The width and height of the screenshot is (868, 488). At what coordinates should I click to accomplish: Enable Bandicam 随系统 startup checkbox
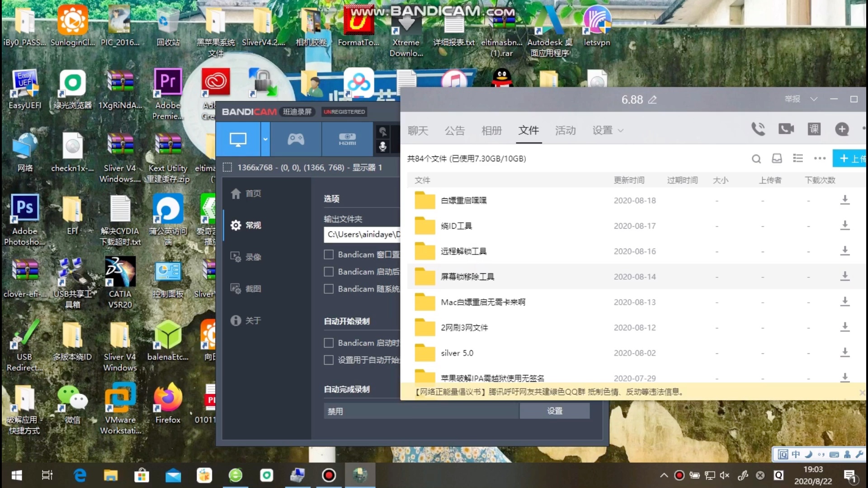(x=329, y=289)
